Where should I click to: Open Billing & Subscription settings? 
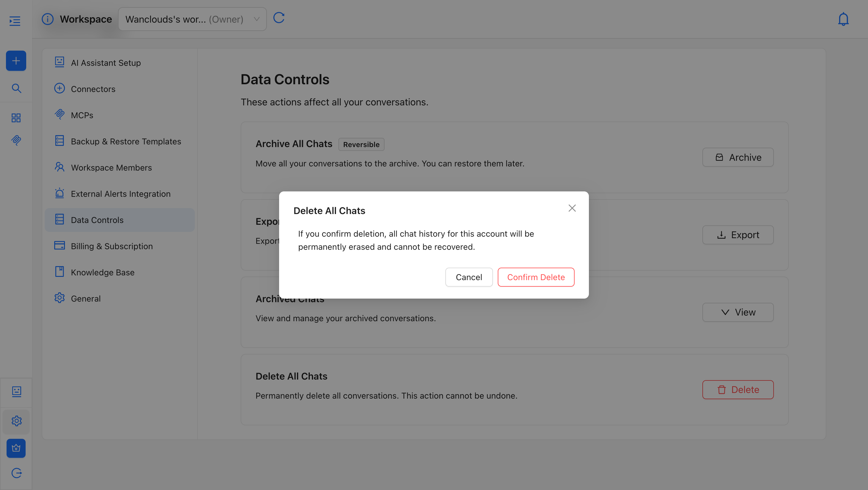coord(111,246)
